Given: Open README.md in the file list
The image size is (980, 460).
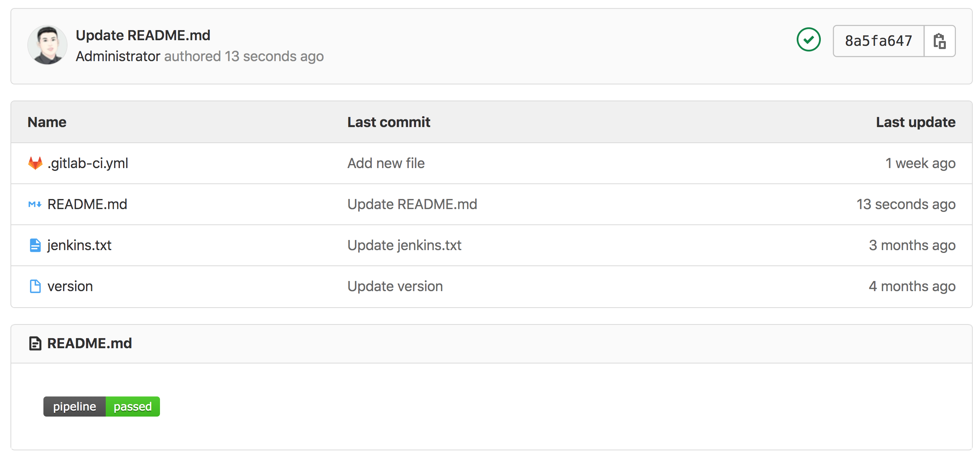Looking at the screenshot, I should coord(87,204).
